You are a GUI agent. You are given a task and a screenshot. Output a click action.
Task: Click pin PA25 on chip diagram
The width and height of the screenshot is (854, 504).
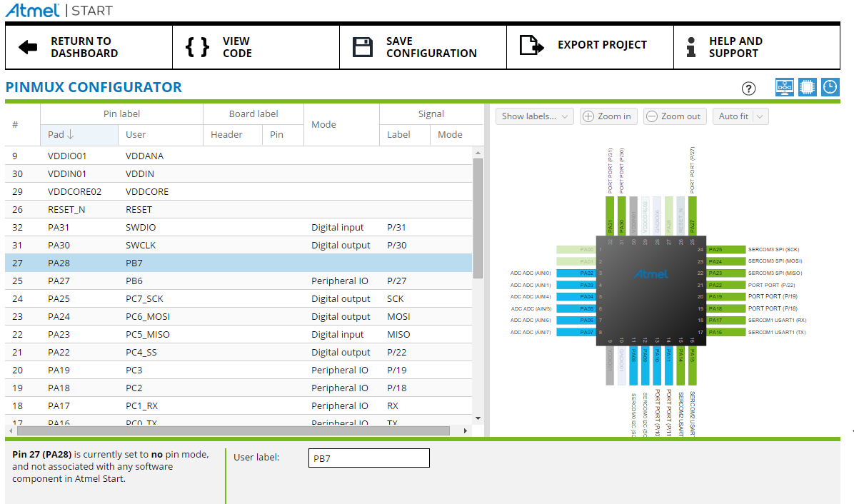(726, 250)
